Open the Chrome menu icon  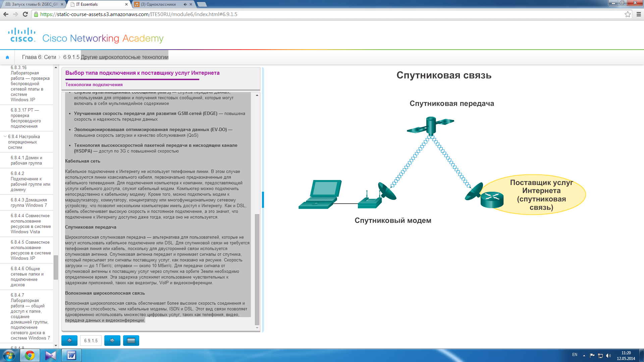pyautogui.click(x=638, y=14)
